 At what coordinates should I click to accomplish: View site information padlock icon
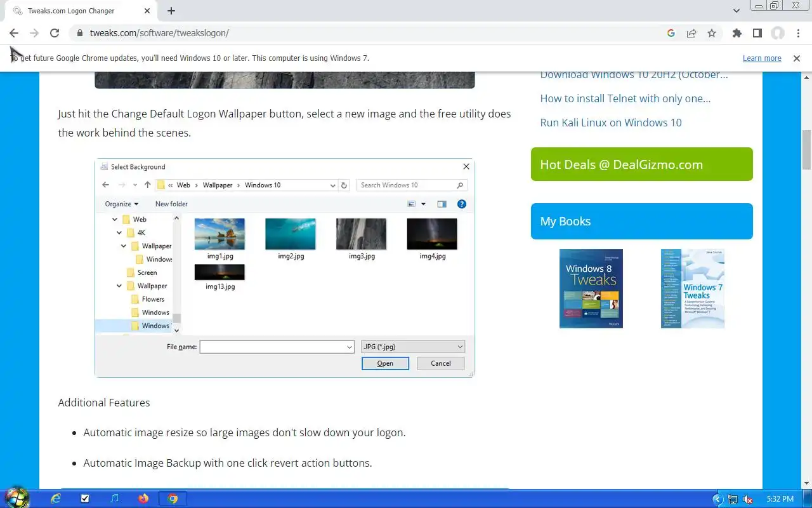coord(79,33)
